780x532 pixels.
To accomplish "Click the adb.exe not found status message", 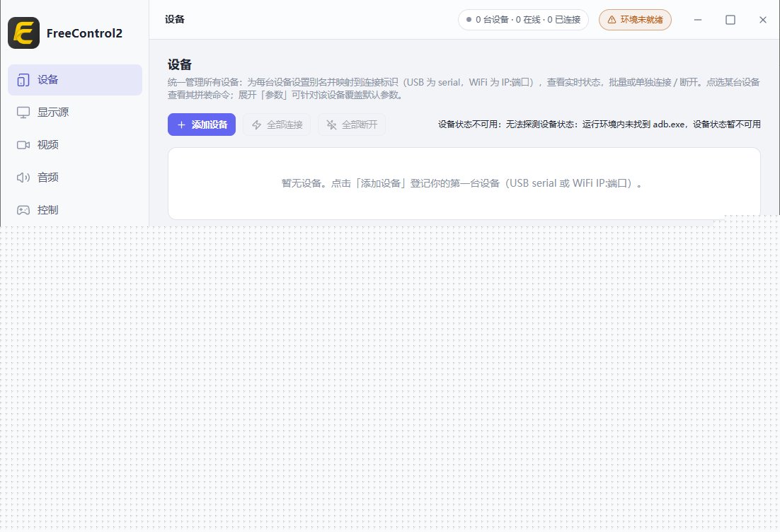I will [599, 125].
